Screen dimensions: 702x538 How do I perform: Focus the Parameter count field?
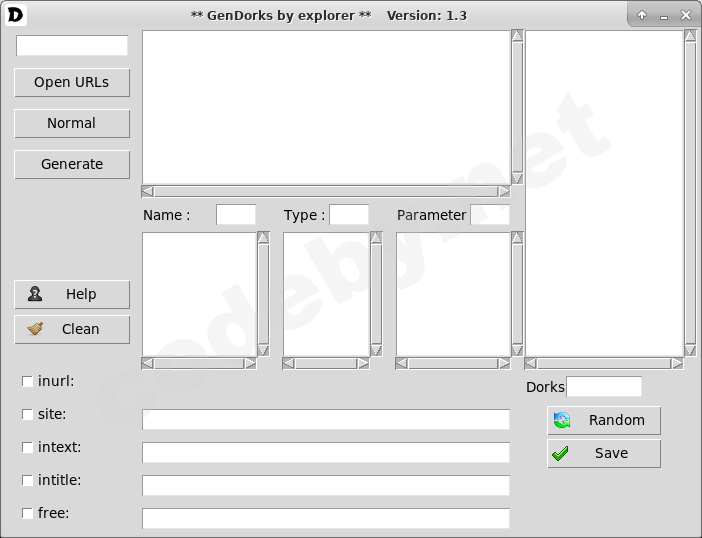tap(490, 215)
